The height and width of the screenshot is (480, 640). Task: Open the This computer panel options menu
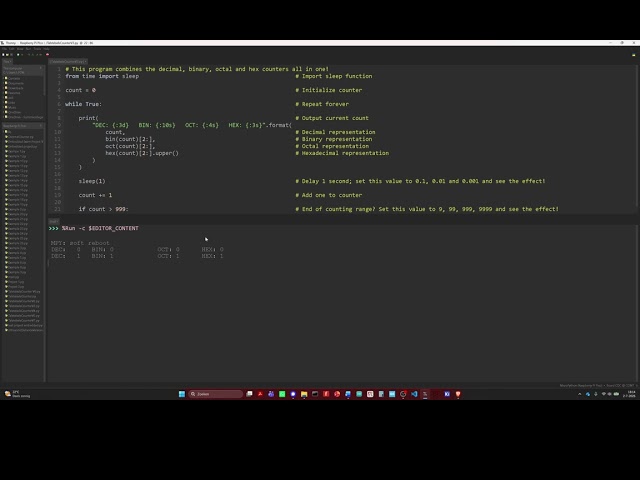tap(41, 68)
